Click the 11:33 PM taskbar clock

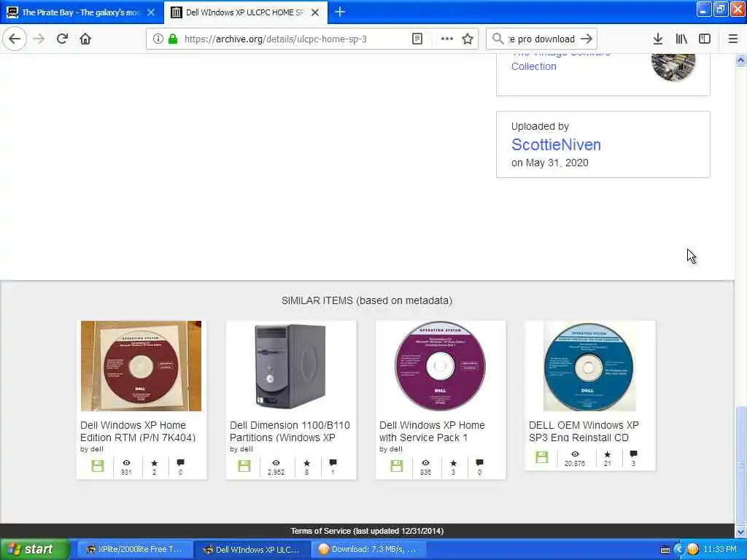(x=720, y=550)
